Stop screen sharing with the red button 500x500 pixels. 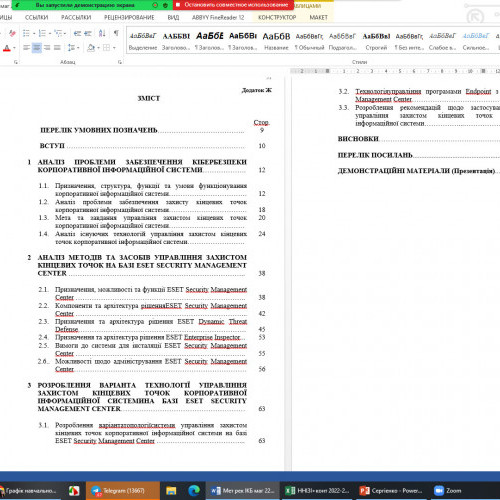(233, 5)
